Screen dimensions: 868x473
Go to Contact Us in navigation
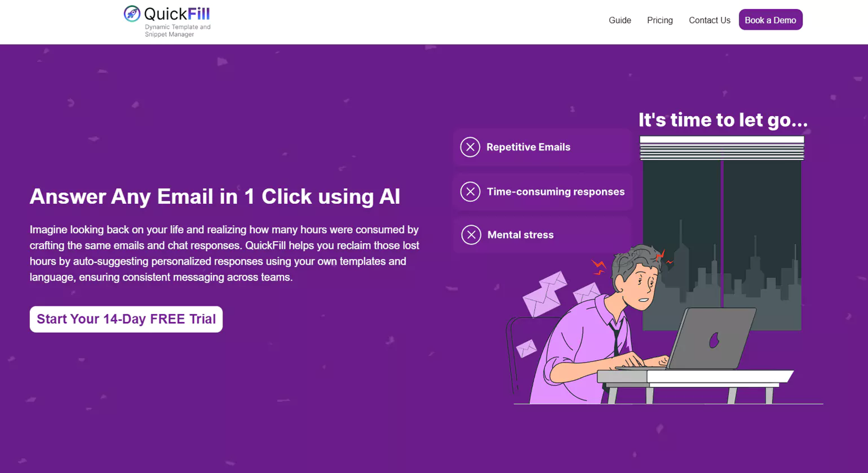pyautogui.click(x=710, y=20)
